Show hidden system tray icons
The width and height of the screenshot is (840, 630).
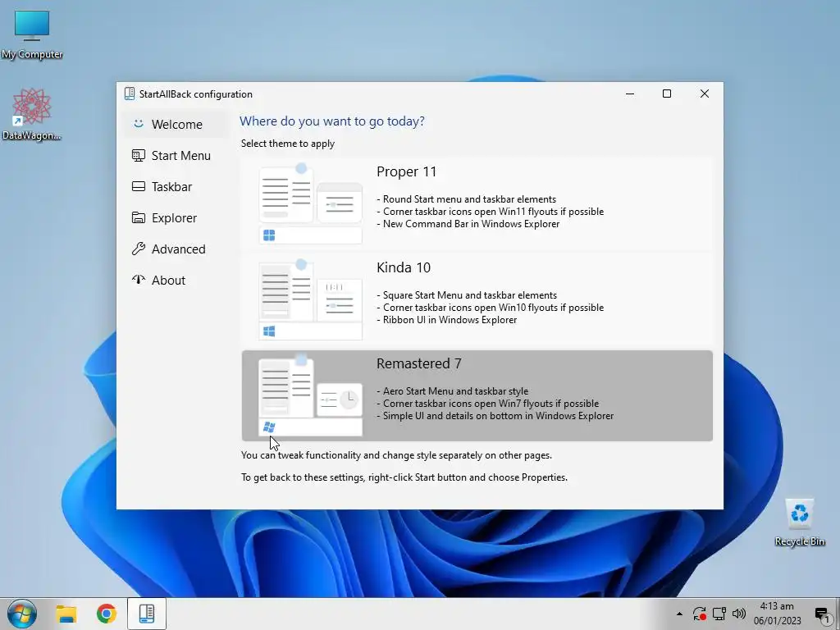click(679, 614)
